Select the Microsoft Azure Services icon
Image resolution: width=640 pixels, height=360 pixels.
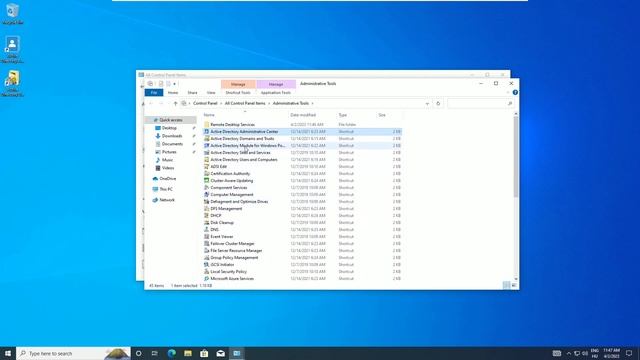[207, 278]
